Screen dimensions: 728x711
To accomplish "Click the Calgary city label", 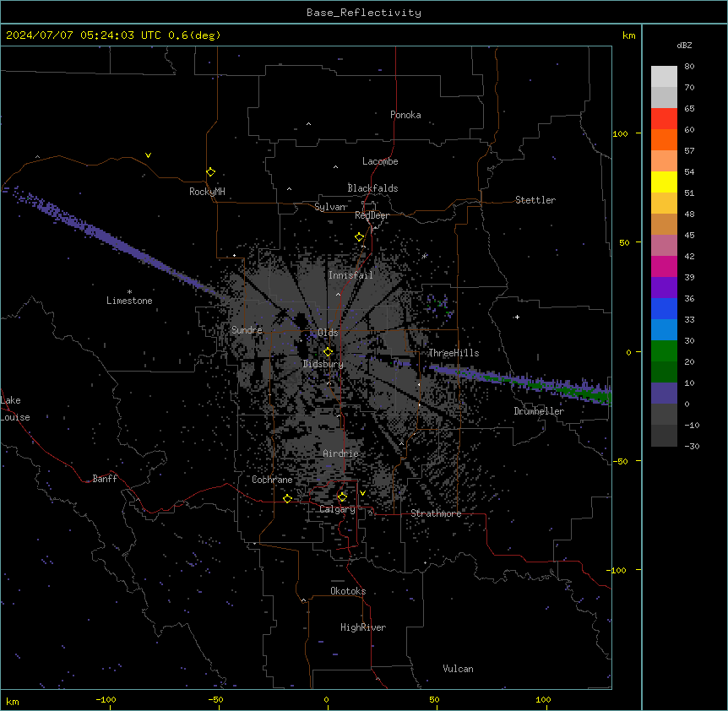I will [337, 509].
